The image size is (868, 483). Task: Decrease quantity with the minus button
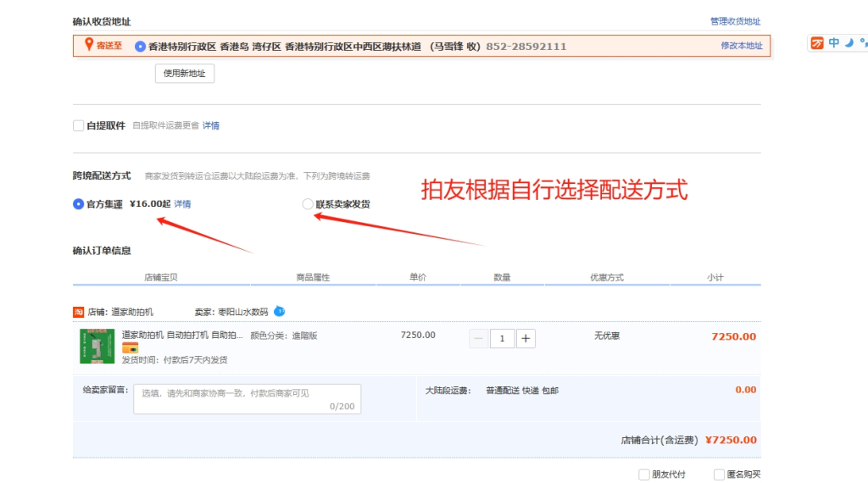(478, 339)
